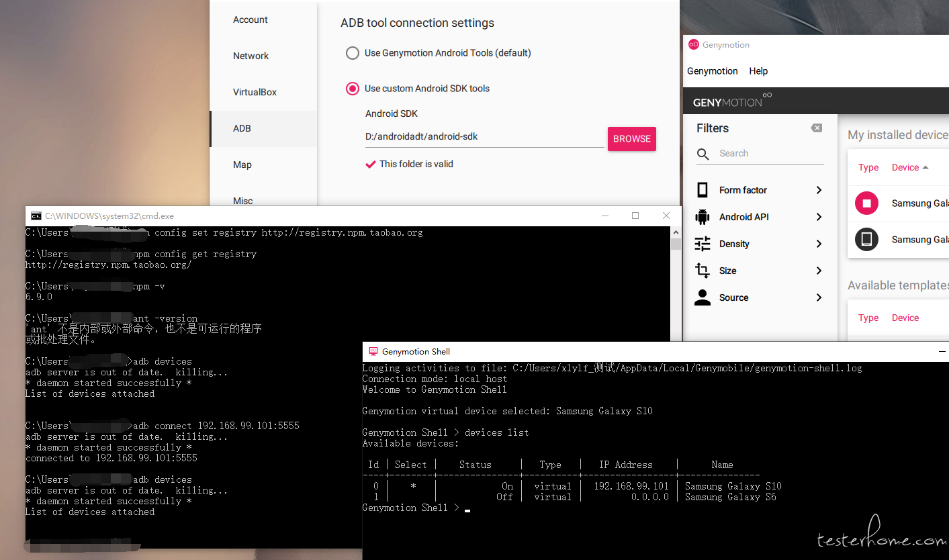
Task: Click 'connected to 192.168.99.101:5555' line
Action: (111, 458)
